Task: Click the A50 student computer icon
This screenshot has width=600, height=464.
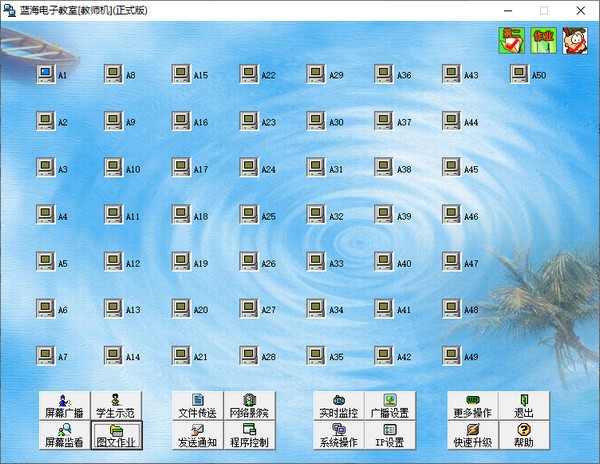Action: pyautogui.click(x=519, y=74)
